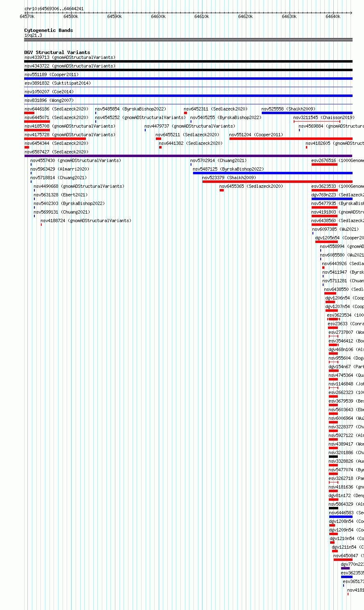Click nsv4175728 gnomADStructuralVariants label
Screen dimensions: 364x610
(x=70, y=135)
